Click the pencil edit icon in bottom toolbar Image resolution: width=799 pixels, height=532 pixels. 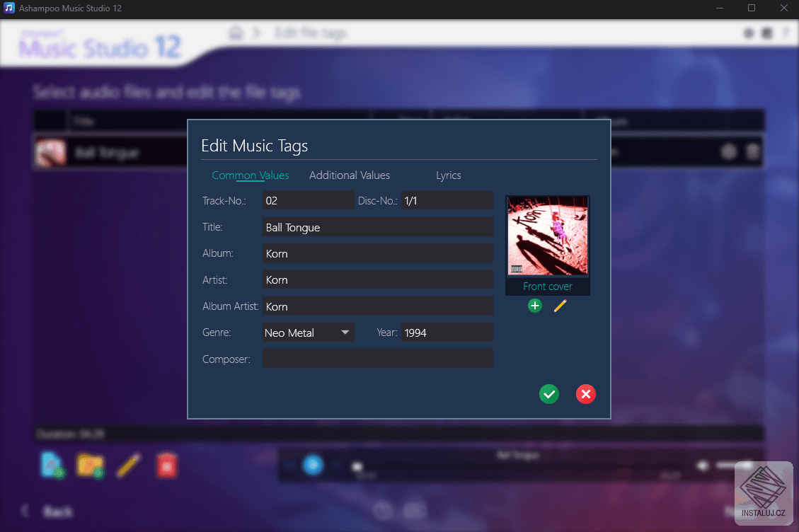pos(128,466)
